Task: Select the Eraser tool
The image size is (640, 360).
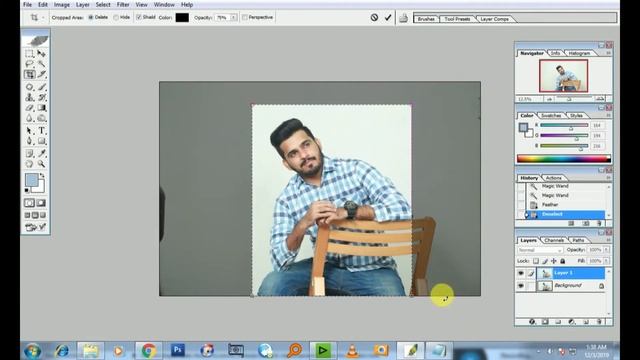Action: point(29,108)
